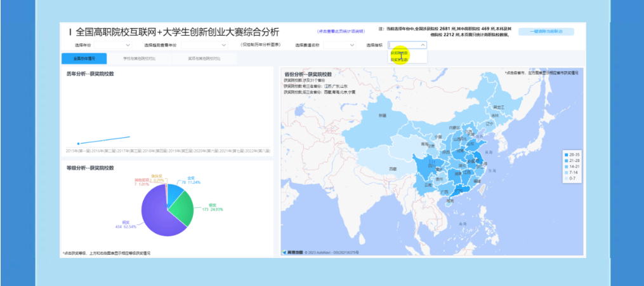Image resolution: width=644 pixels, height=286 pixels.
Task: Select the 金奖 blue pie slice
Action: [175, 191]
